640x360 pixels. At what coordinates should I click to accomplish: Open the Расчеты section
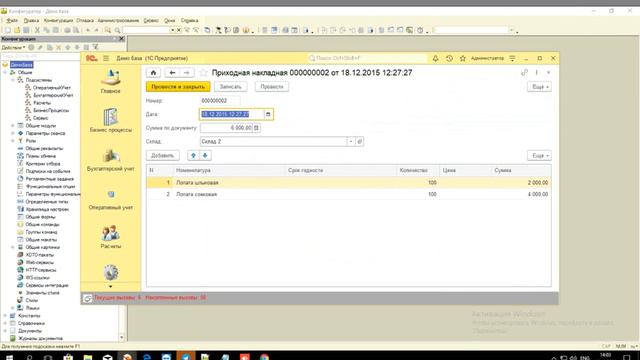pyautogui.click(x=111, y=237)
